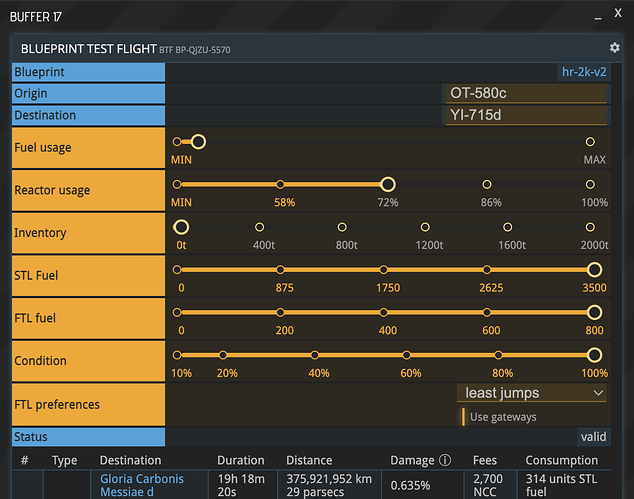Toggle the Use gateways option
Viewport: 634px width, 499px height.
tap(499, 417)
